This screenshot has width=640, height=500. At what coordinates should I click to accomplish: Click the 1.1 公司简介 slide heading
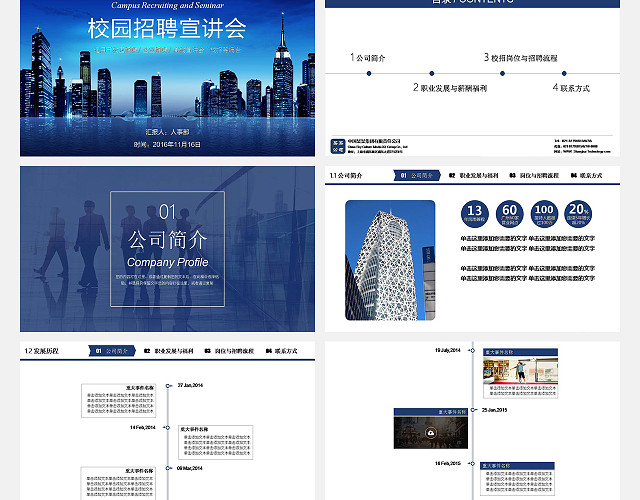[x=346, y=176]
